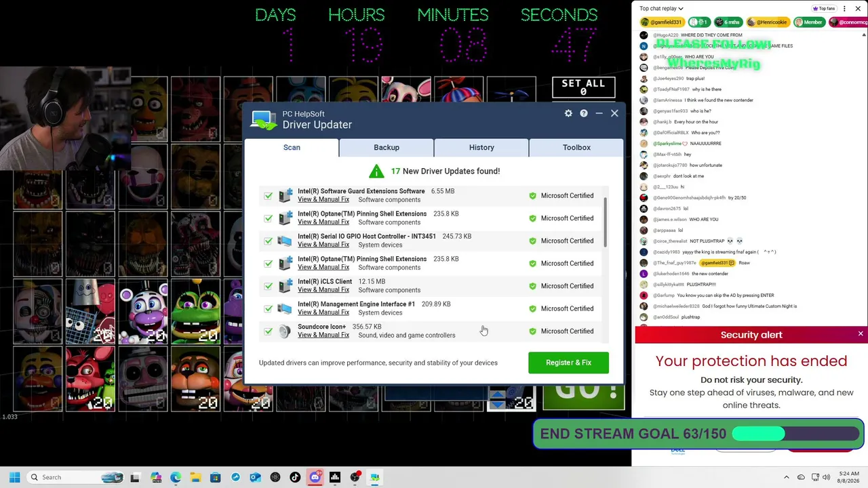Open Task View on the taskbar
The image size is (868, 488).
coord(135,477)
